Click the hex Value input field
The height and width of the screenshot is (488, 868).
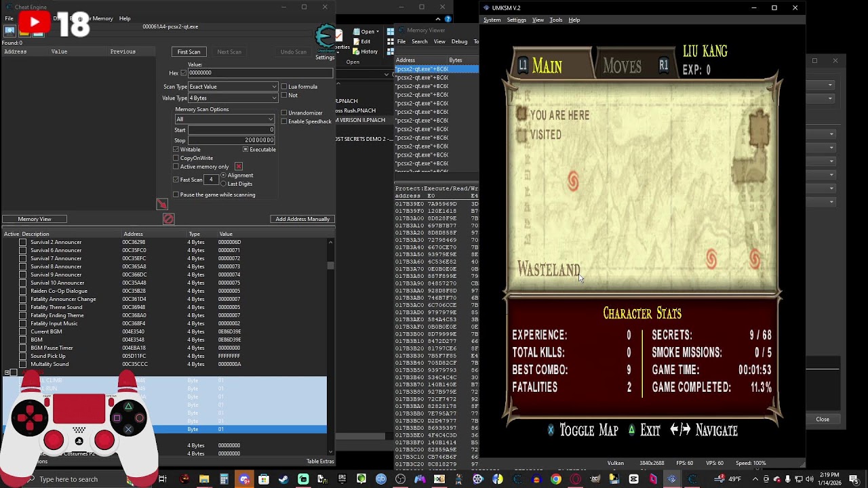pos(260,73)
